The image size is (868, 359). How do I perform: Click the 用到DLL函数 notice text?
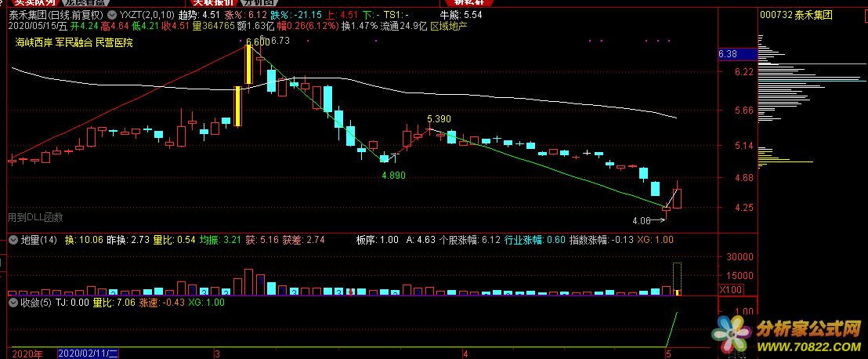pos(35,218)
